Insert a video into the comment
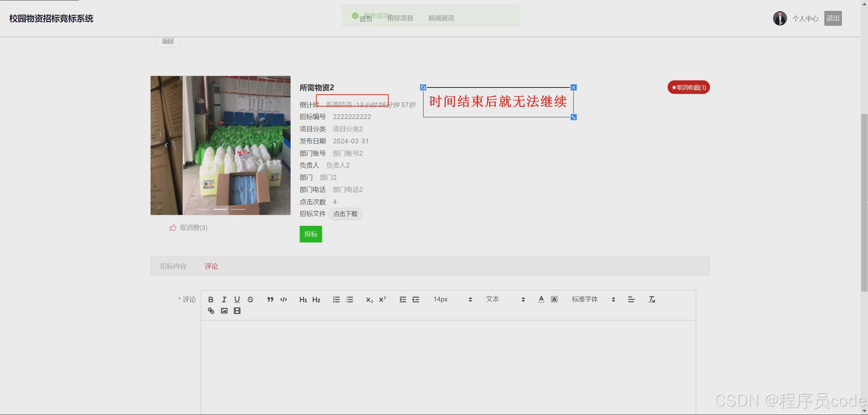Image resolution: width=868 pixels, height=415 pixels. click(237, 311)
